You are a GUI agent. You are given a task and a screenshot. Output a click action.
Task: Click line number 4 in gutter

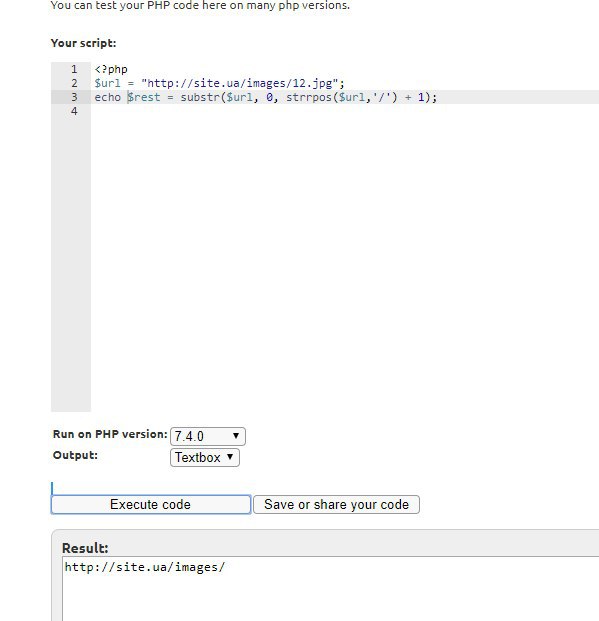[x=74, y=111]
